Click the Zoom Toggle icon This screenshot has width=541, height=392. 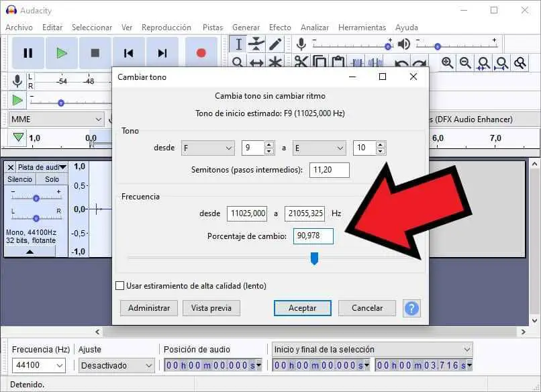[x=520, y=63]
